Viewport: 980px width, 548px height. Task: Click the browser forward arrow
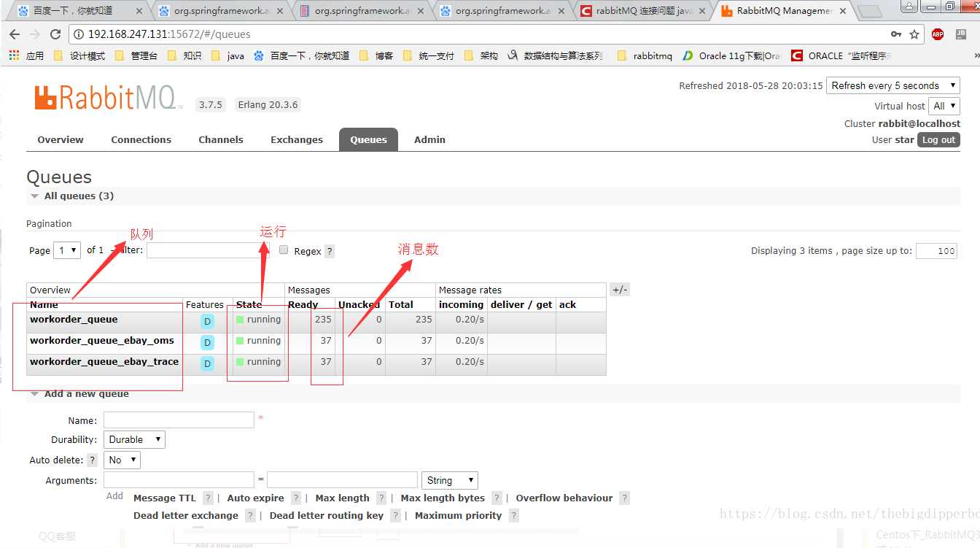coord(34,34)
